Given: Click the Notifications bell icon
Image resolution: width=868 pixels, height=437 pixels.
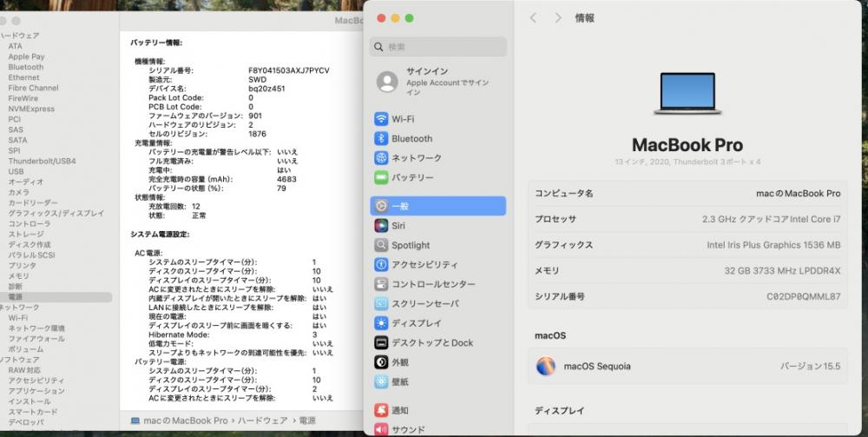Looking at the screenshot, I should tap(381, 410).
